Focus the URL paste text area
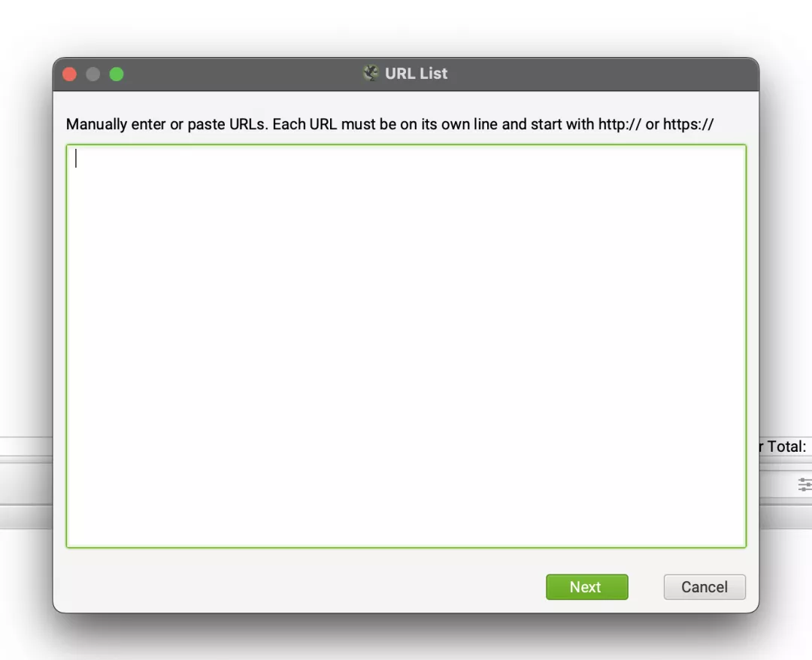812x660 pixels. pyautogui.click(x=406, y=346)
